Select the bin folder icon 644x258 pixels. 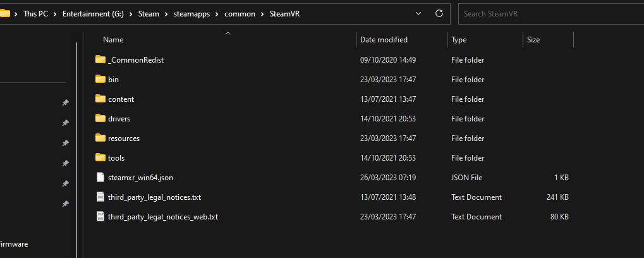[100, 79]
